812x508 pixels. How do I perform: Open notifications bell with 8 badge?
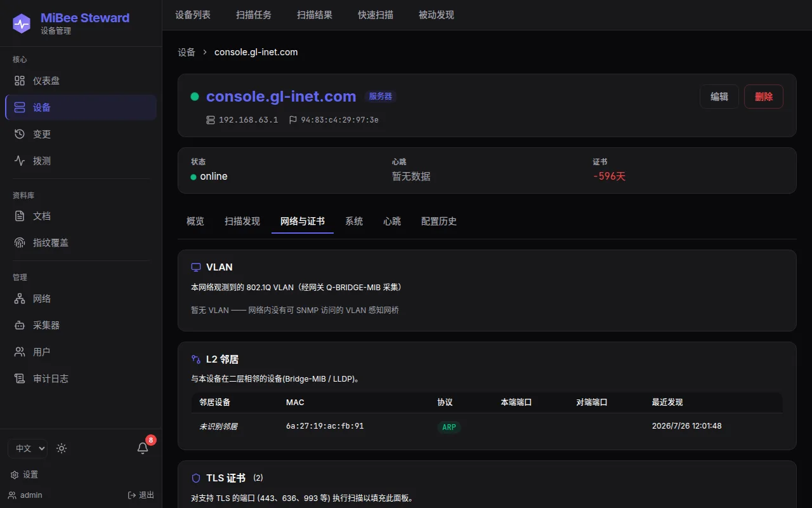(x=143, y=448)
